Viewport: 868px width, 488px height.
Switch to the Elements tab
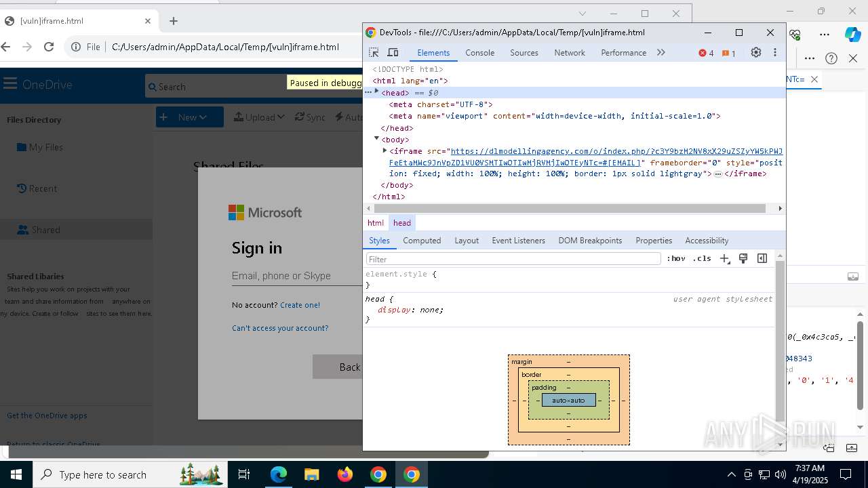click(433, 52)
